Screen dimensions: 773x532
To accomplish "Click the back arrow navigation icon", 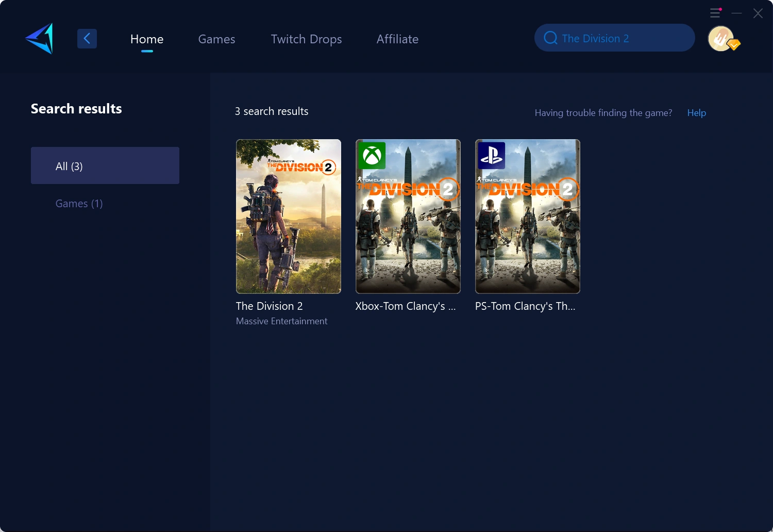I will point(87,38).
